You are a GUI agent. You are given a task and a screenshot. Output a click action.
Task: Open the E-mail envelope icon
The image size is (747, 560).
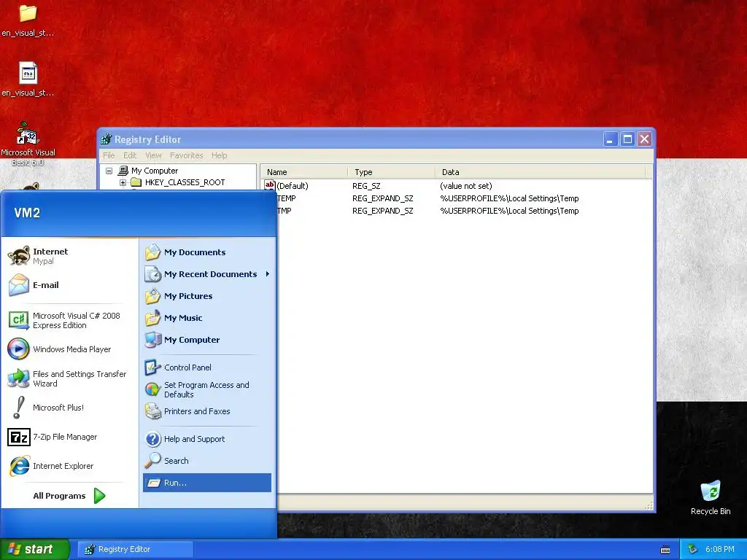coord(19,285)
